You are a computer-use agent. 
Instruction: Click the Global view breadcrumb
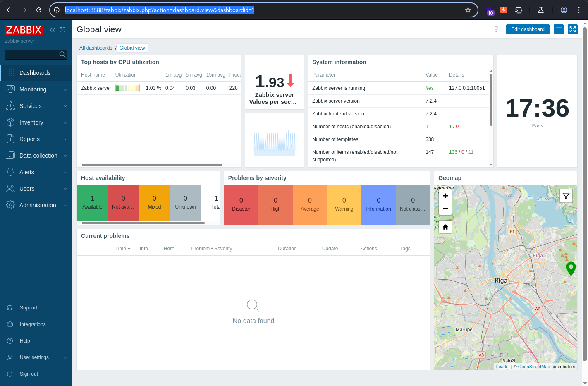coord(132,48)
